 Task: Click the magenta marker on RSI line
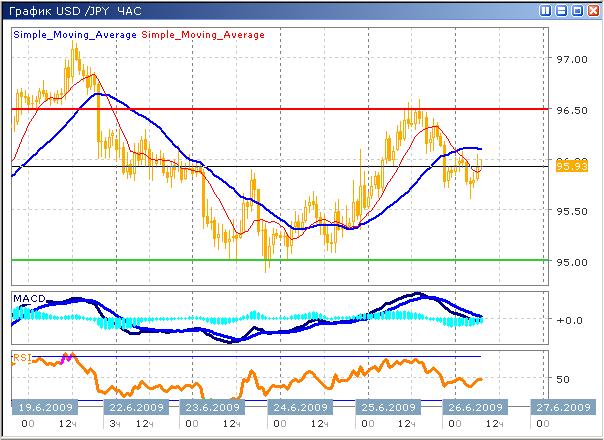[x=68, y=358]
